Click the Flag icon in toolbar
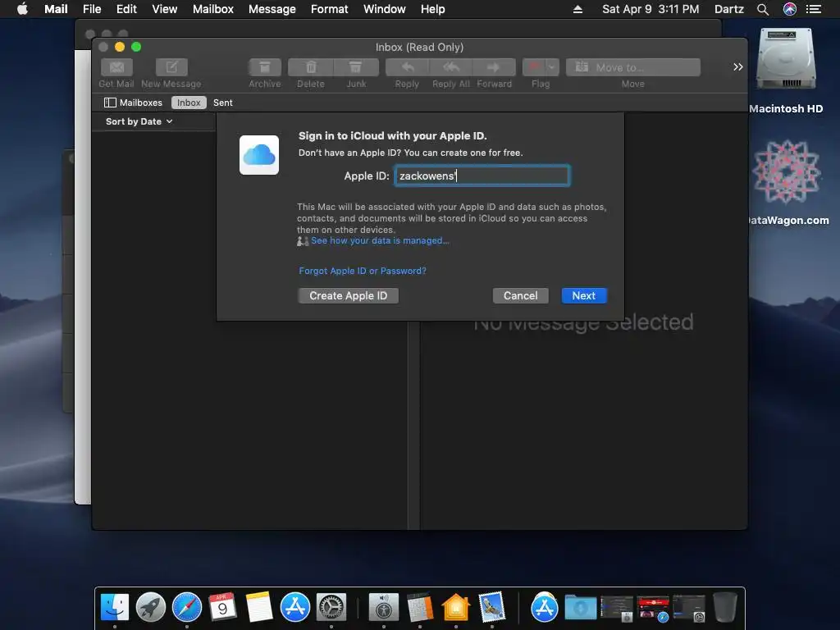This screenshot has width=840, height=630. coord(534,67)
